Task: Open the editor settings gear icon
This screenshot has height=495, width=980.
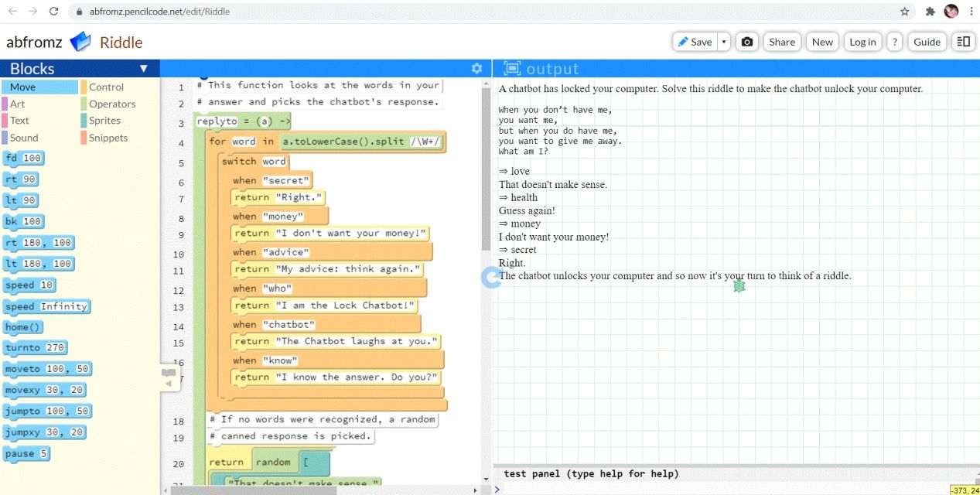Action: [476, 69]
